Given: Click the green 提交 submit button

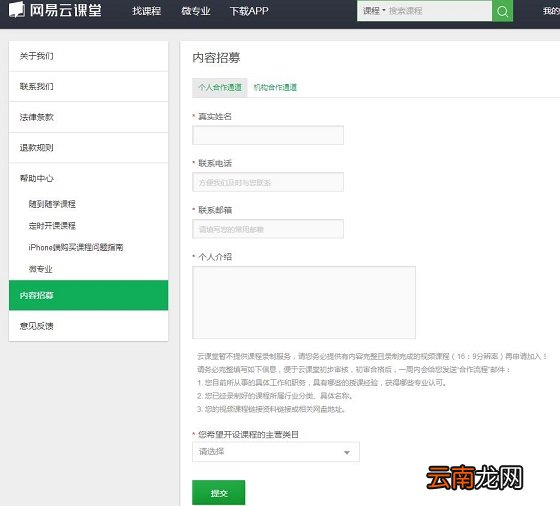Looking at the screenshot, I should pyautogui.click(x=219, y=493).
